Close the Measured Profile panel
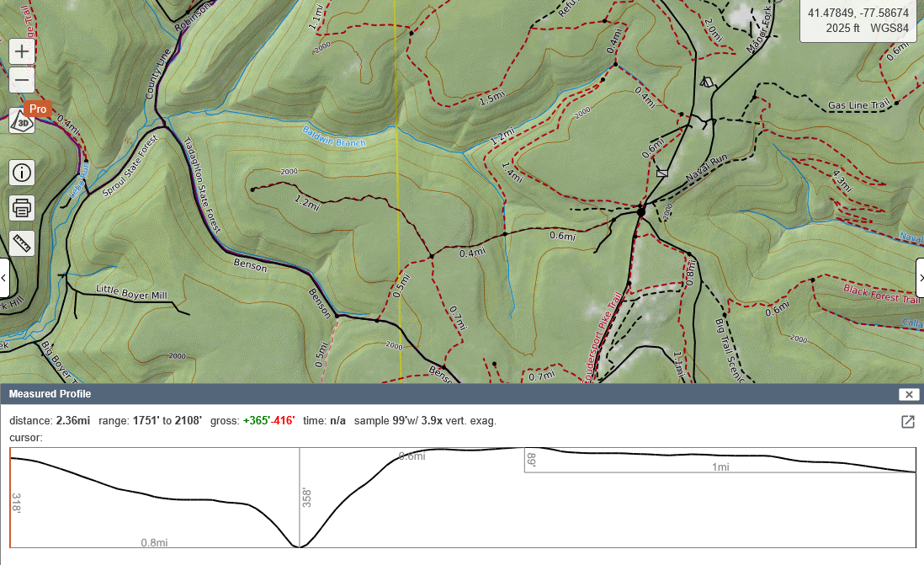The width and height of the screenshot is (924, 565). (x=909, y=395)
